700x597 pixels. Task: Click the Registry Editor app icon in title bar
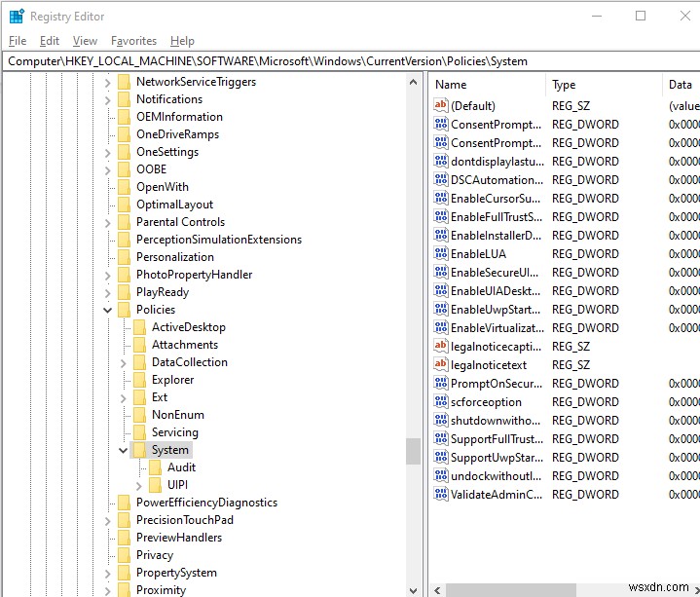17,17
